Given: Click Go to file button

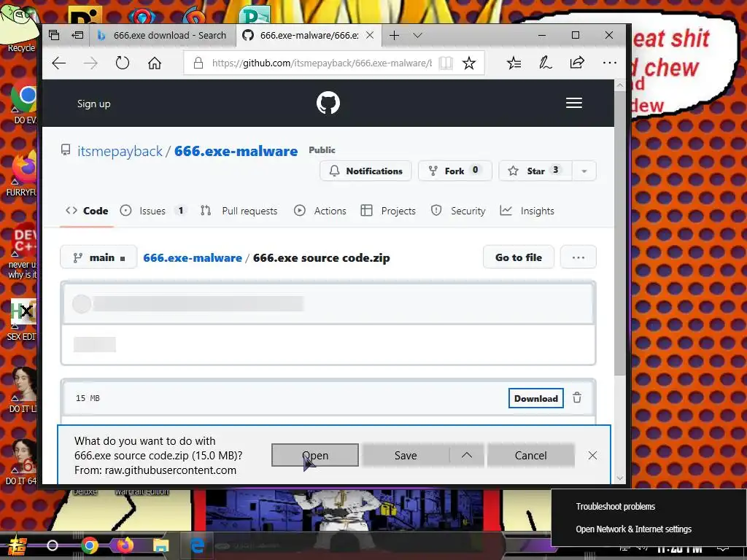Looking at the screenshot, I should [x=519, y=257].
